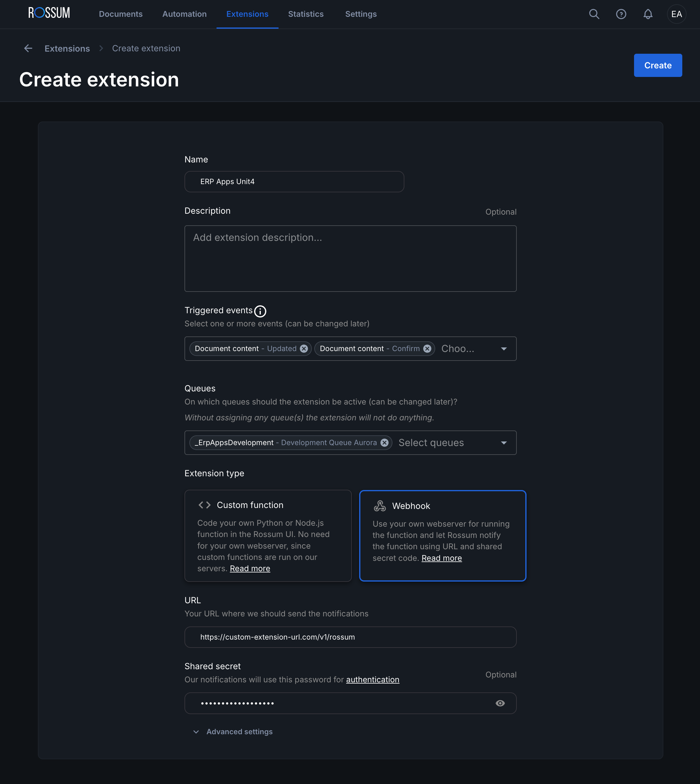
Task: Open the help menu
Action: click(x=621, y=14)
